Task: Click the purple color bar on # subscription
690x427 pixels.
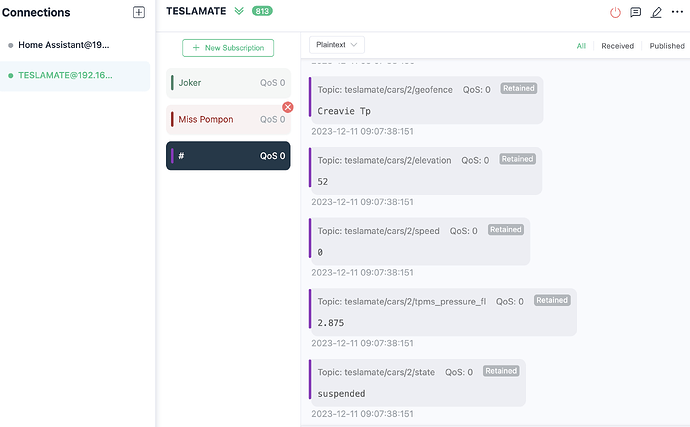Action: pos(173,156)
